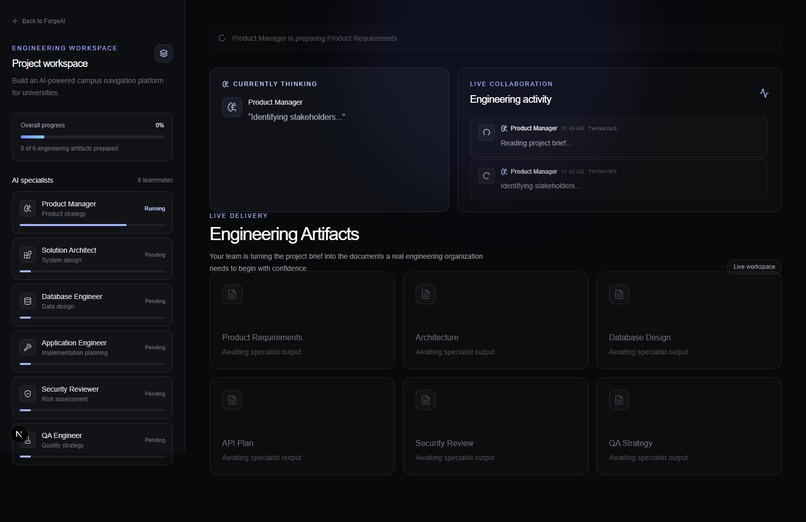Select the Security Reviewer specialist name
The image size is (806, 522).
[70, 389]
